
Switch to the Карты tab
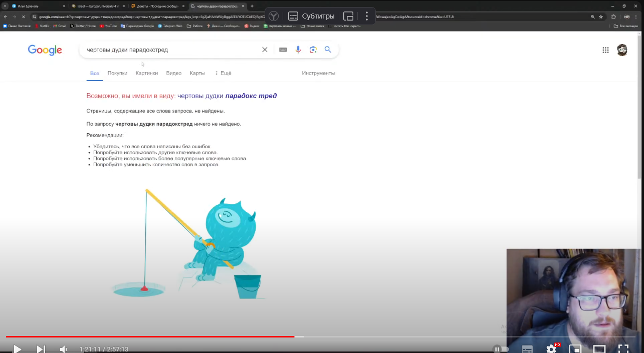pos(197,73)
